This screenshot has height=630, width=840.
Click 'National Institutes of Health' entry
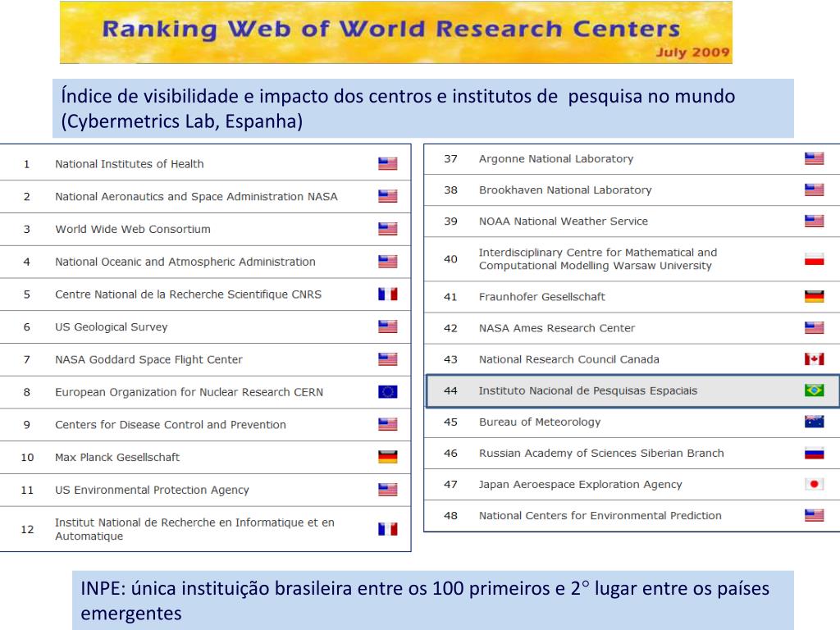click(x=129, y=164)
